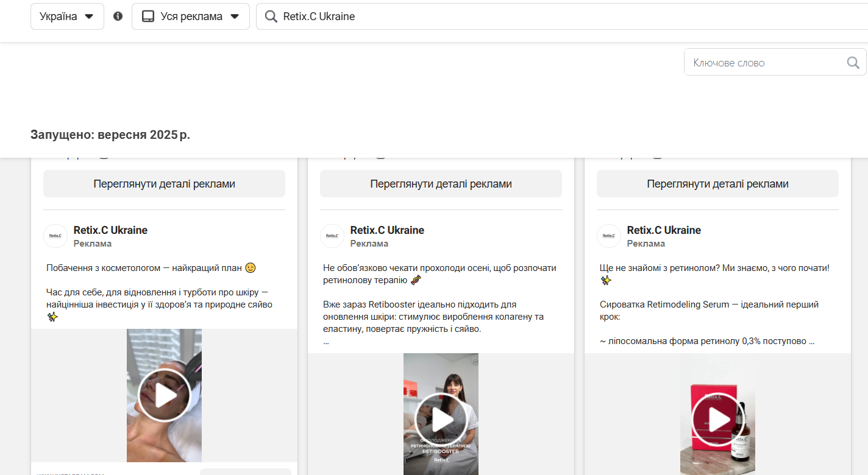
Task: Click the magnifier icon in the main search bar
Action: click(271, 16)
